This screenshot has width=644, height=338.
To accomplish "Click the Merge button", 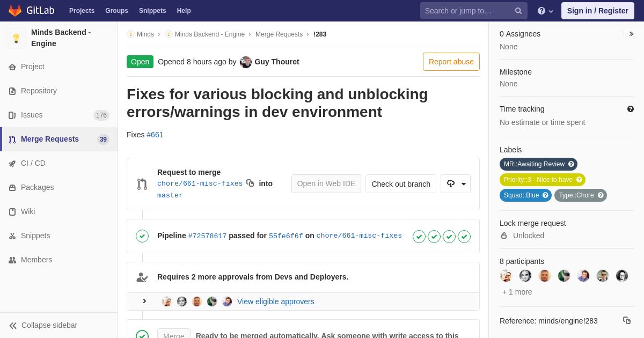I will [x=174, y=334].
